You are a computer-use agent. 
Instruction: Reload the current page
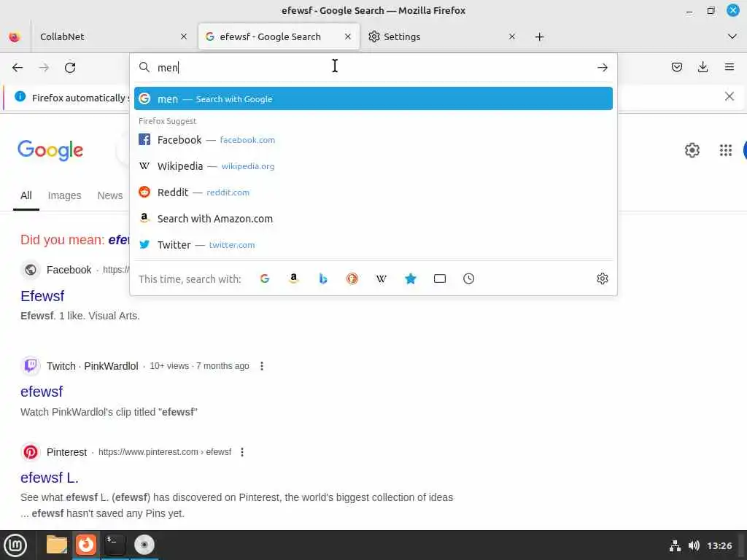tap(70, 68)
